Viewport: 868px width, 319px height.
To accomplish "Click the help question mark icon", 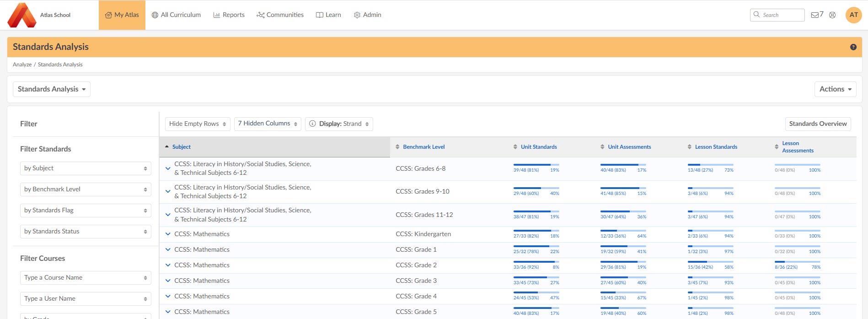I will [853, 47].
